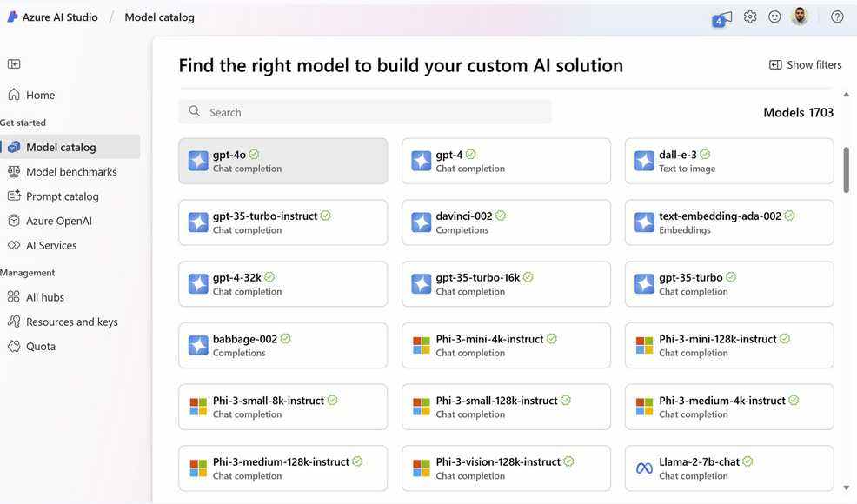The width and height of the screenshot is (857, 504).
Task: Click verified badge next to gpt-4
Action: pos(470,154)
